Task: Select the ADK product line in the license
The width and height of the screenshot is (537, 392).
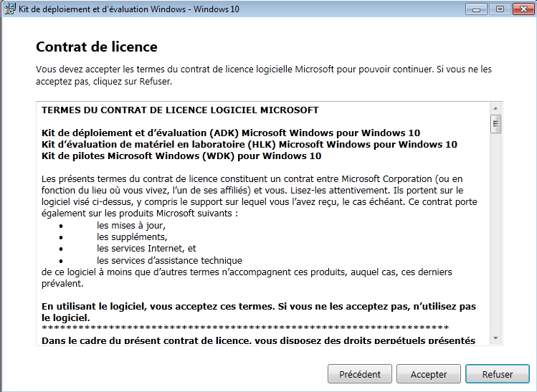Action: 231,133
